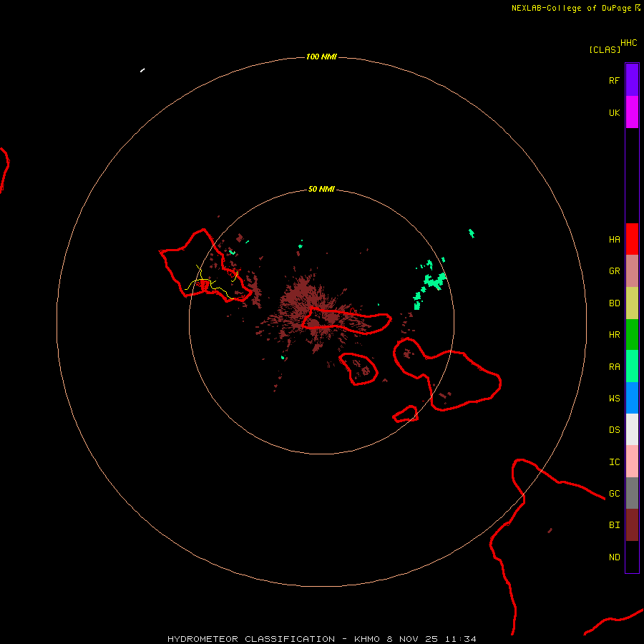The height and width of the screenshot is (644, 644).
Task: Click the IC legend label
Action: click(614, 462)
